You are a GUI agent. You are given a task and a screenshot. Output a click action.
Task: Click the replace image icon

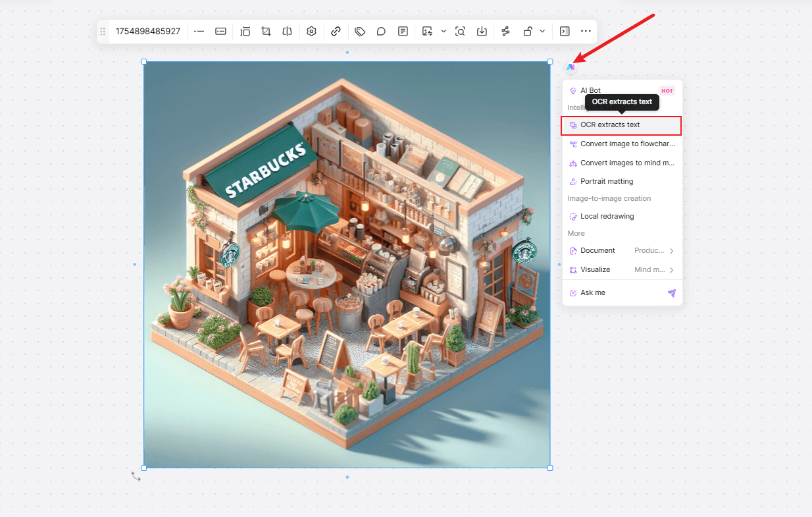(428, 31)
